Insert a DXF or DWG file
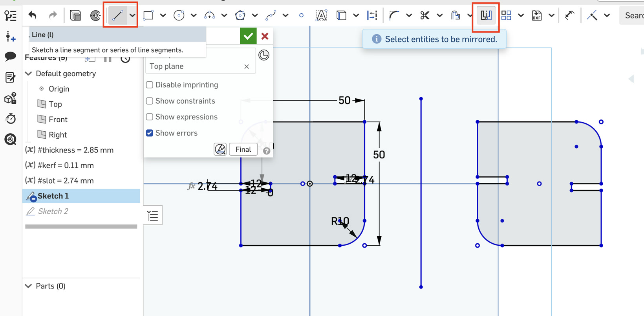 tap(537, 15)
